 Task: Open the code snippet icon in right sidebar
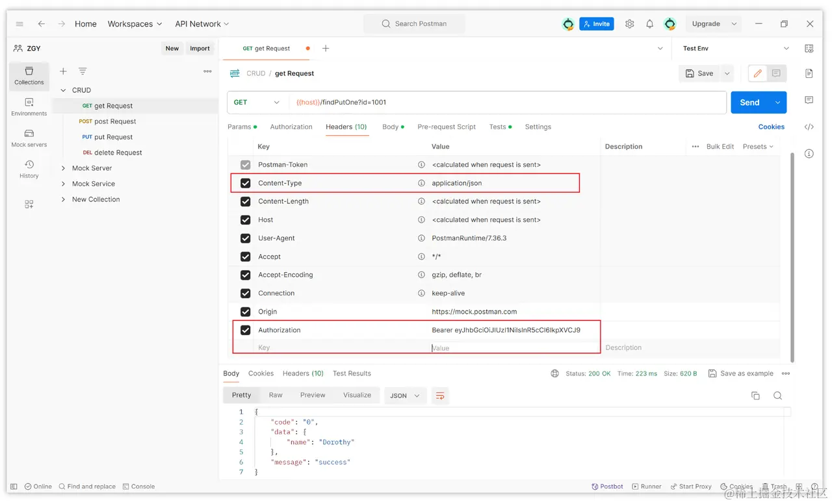click(809, 127)
